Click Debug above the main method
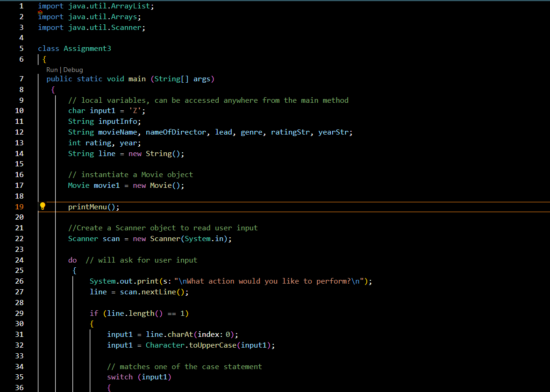 pyautogui.click(x=73, y=70)
